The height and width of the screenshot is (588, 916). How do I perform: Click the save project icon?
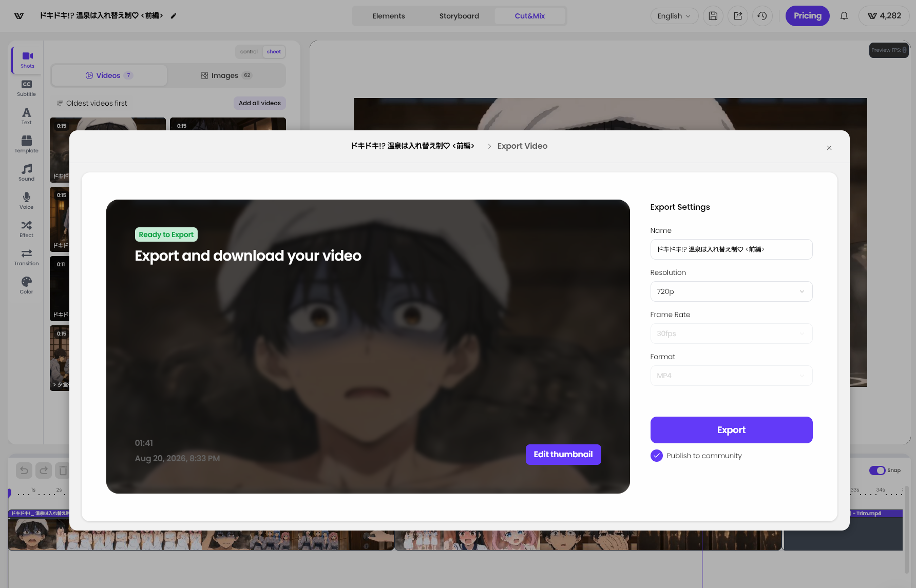click(713, 16)
